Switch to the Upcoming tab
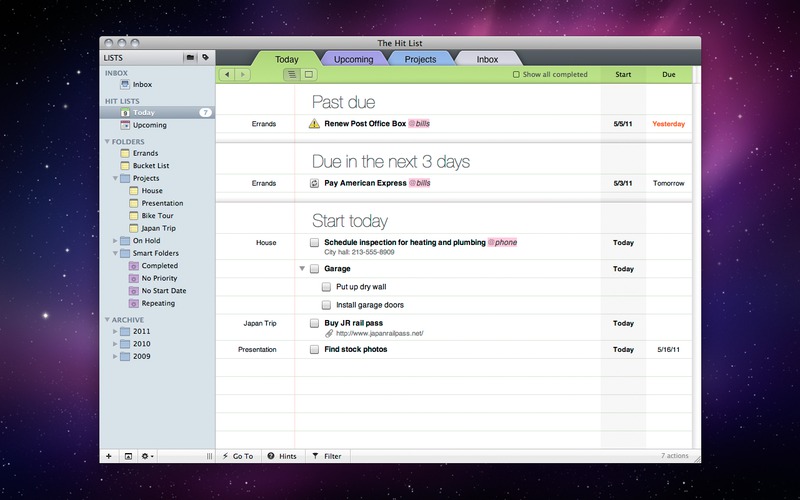800x500 pixels. click(x=353, y=59)
